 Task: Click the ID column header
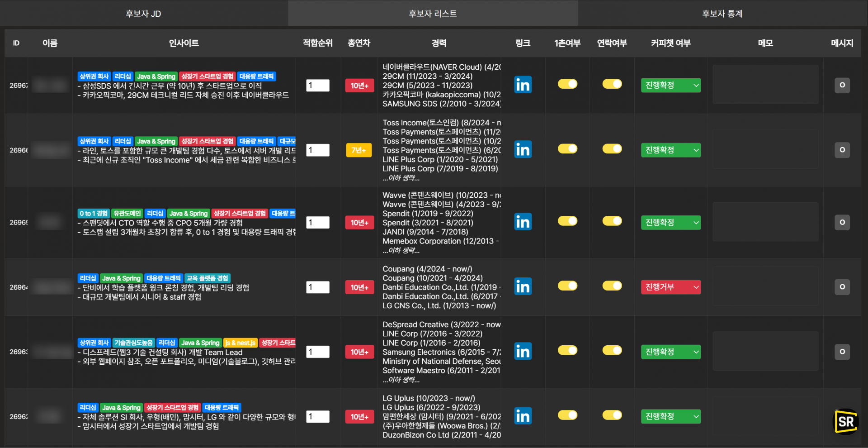point(16,43)
